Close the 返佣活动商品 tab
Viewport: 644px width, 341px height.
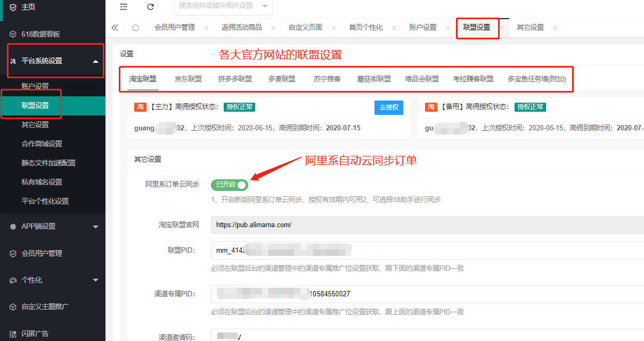273,28
